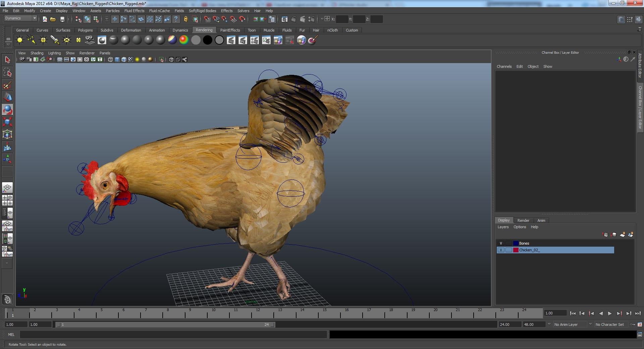Open the Anim Layer dropdown arrow
644x349 pixels.
tap(549, 324)
